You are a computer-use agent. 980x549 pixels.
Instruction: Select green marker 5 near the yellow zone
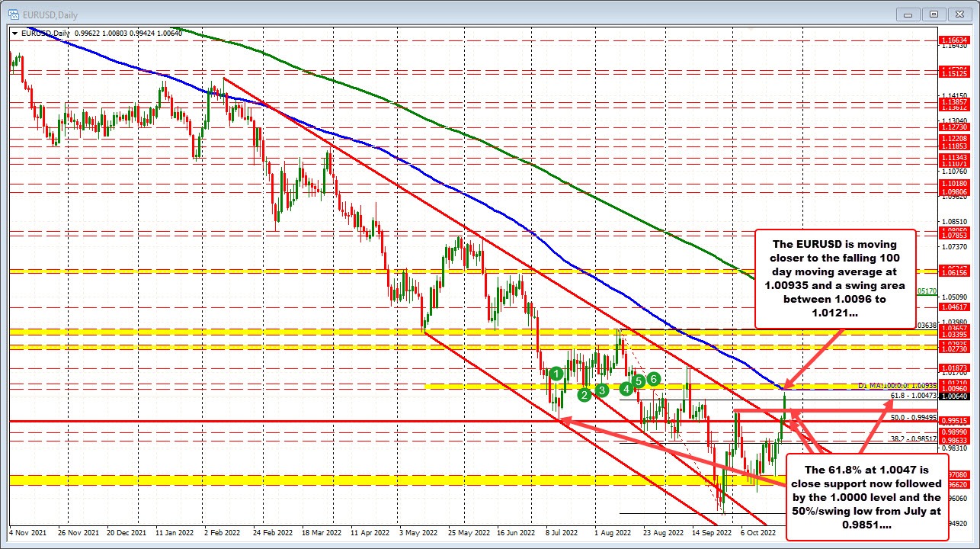(x=638, y=379)
